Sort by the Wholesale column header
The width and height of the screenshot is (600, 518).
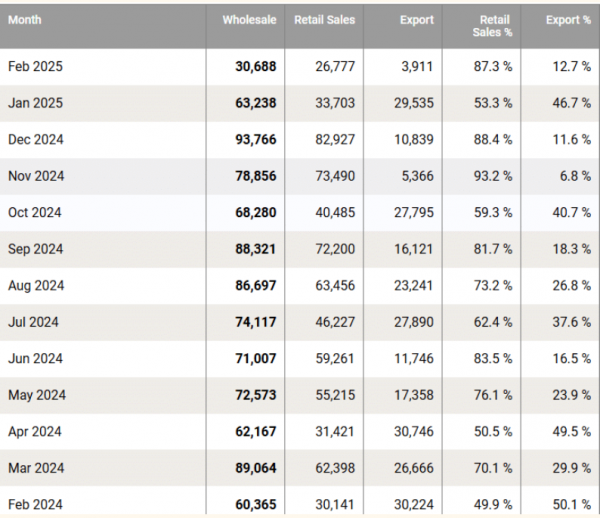(x=249, y=19)
